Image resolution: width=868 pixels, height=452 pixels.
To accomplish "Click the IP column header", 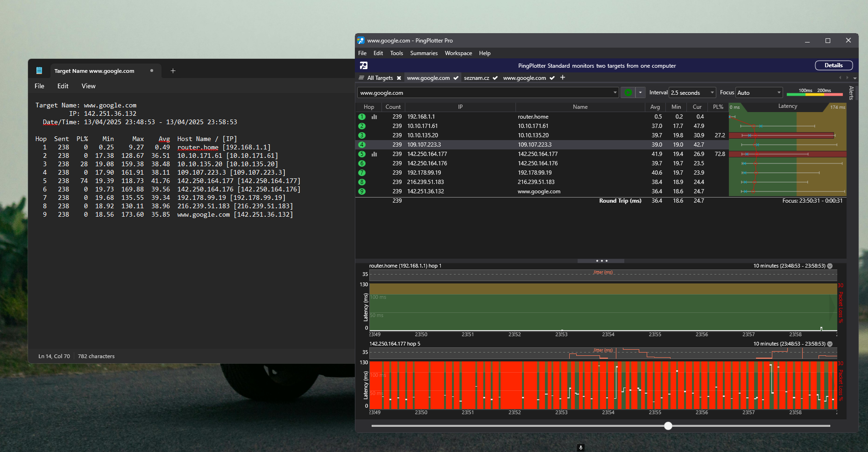I will pos(460,107).
